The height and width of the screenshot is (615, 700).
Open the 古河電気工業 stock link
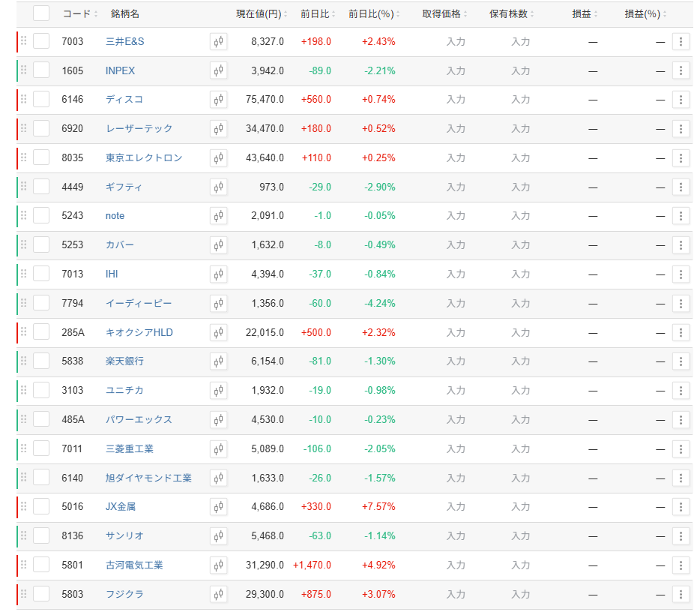134,565
